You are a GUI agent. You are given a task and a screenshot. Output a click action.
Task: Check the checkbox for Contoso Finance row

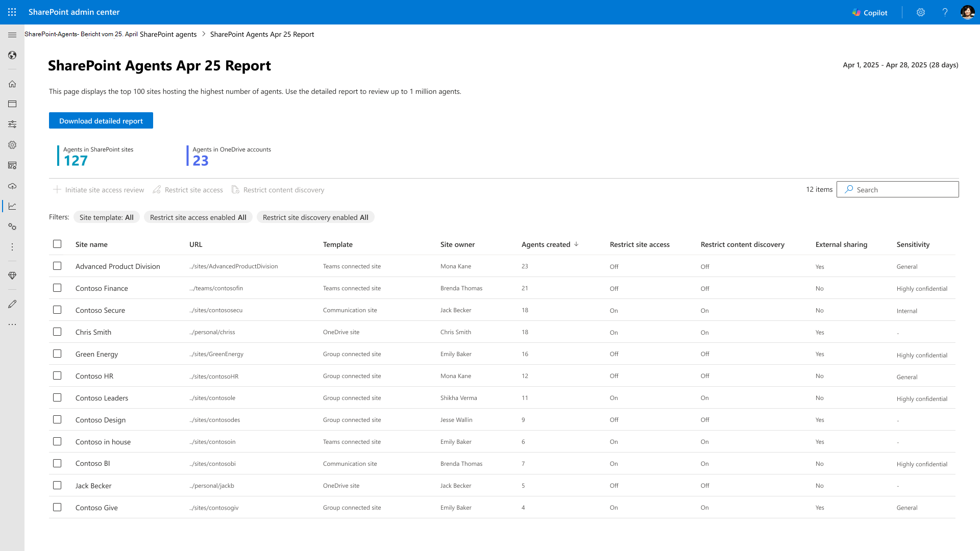point(57,288)
